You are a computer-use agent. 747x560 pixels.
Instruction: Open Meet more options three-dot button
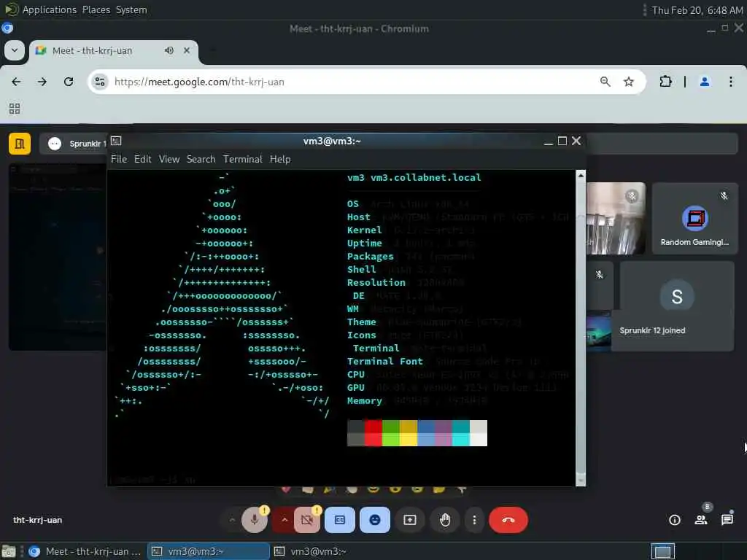[x=474, y=519]
